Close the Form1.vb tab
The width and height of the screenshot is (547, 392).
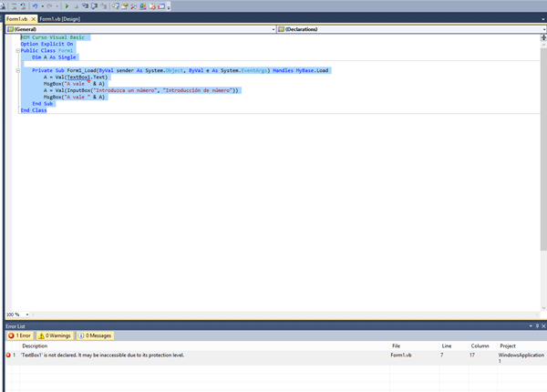pyautogui.click(x=34, y=19)
